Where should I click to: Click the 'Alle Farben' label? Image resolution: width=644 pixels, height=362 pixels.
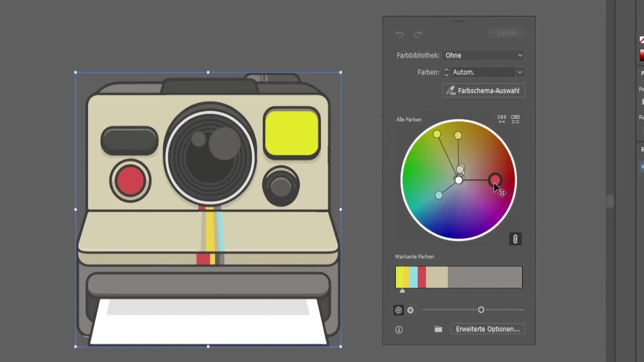(x=409, y=120)
